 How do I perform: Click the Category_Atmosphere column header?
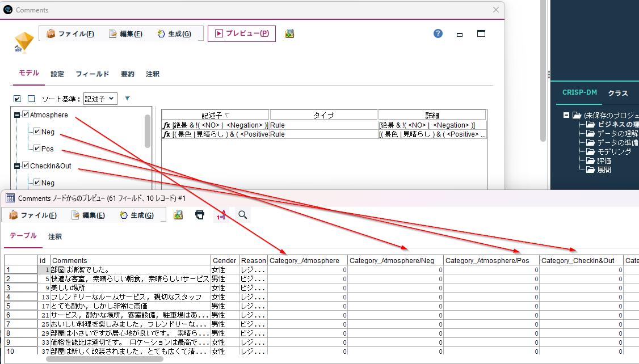pos(307,261)
